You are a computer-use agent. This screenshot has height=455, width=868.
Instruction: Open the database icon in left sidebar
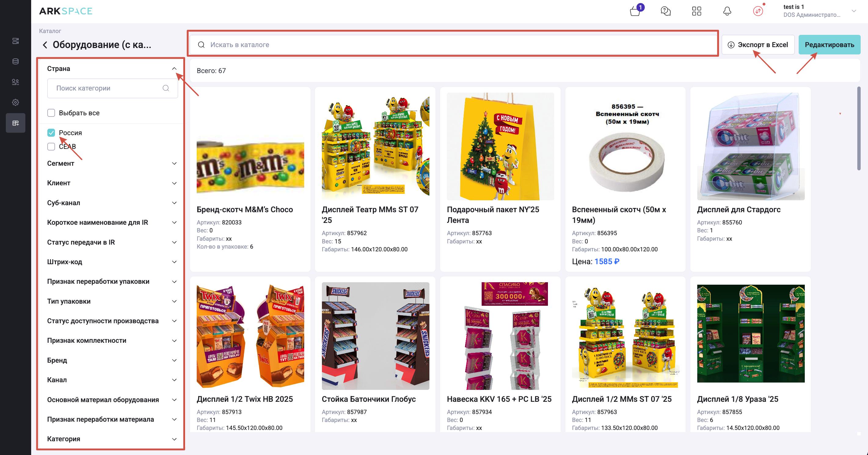tap(16, 61)
